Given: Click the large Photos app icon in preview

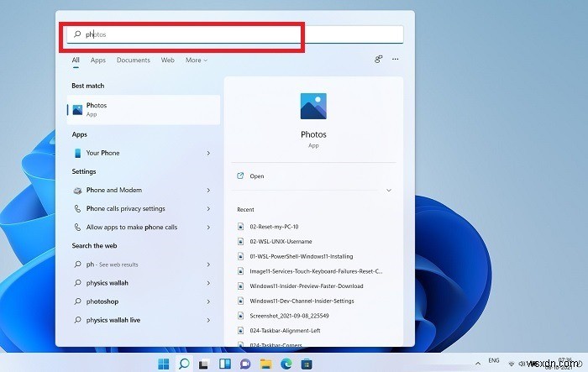Looking at the screenshot, I should (x=313, y=106).
